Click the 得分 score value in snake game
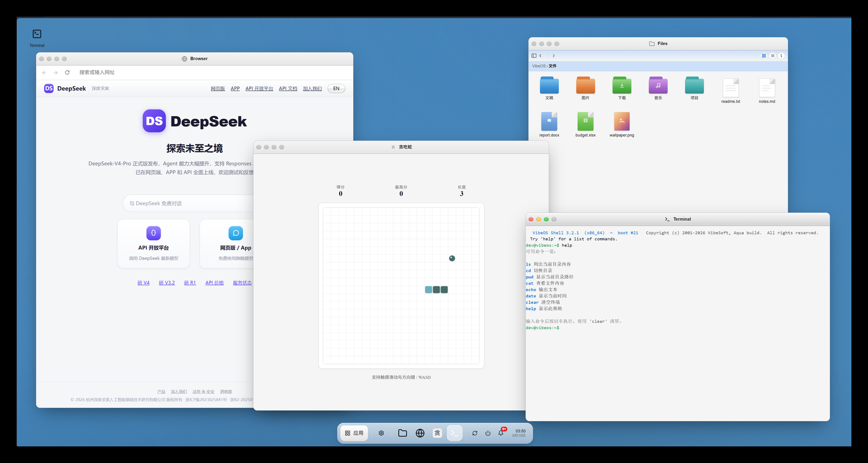The image size is (868, 463). pos(341,194)
